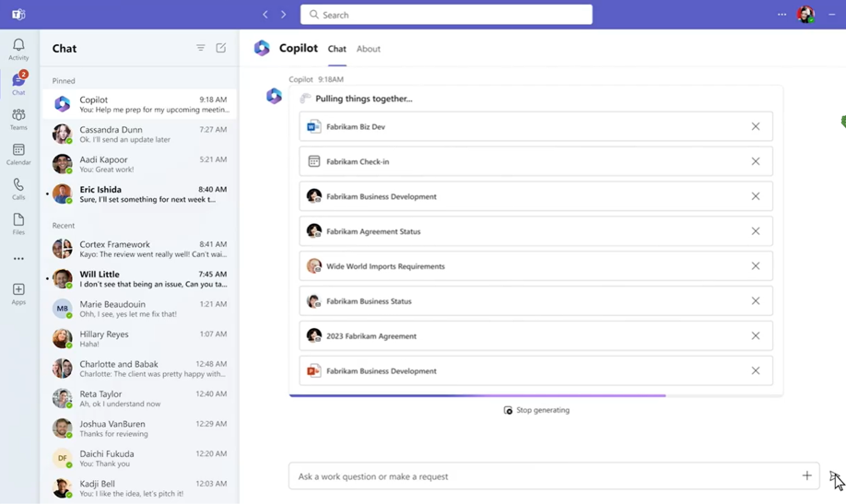
Task: Remove Fabrikam Biz Dev reference
Action: [755, 127]
